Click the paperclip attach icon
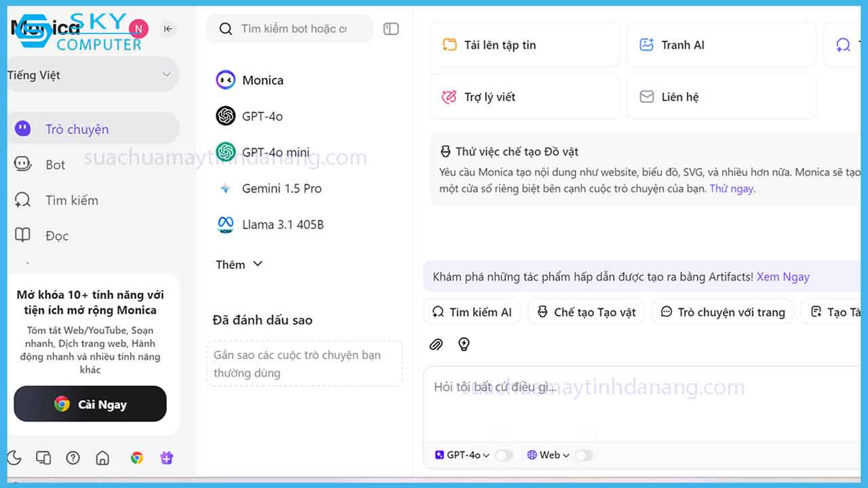Image resolution: width=868 pixels, height=488 pixels. [x=436, y=344]
